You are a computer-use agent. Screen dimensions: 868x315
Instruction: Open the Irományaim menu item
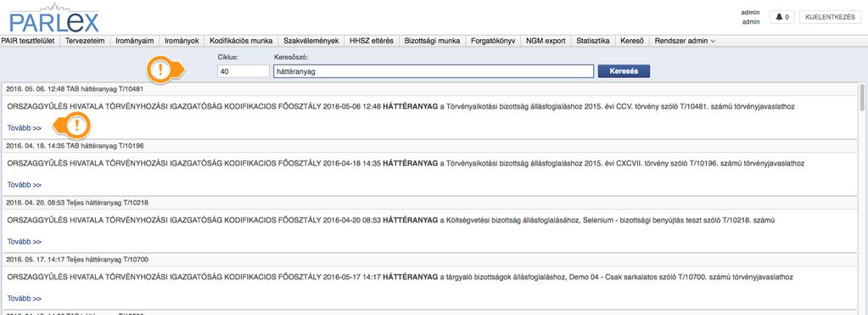(135, 41)
